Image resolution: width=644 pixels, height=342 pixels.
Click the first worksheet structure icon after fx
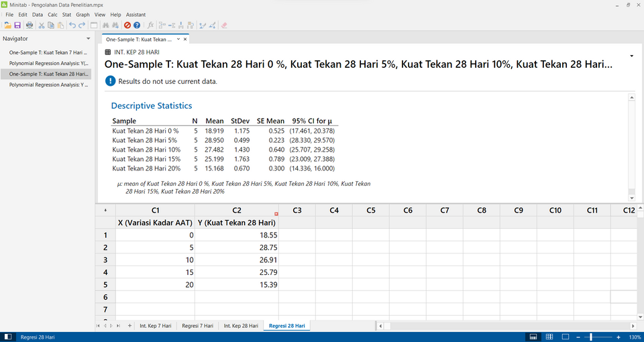pos(162,25)
